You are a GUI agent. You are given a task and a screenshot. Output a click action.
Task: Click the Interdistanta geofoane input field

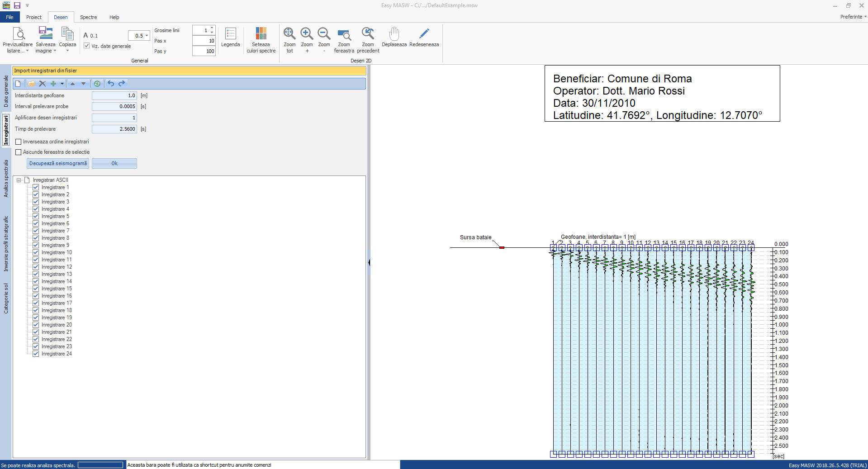tap(114, 95)
